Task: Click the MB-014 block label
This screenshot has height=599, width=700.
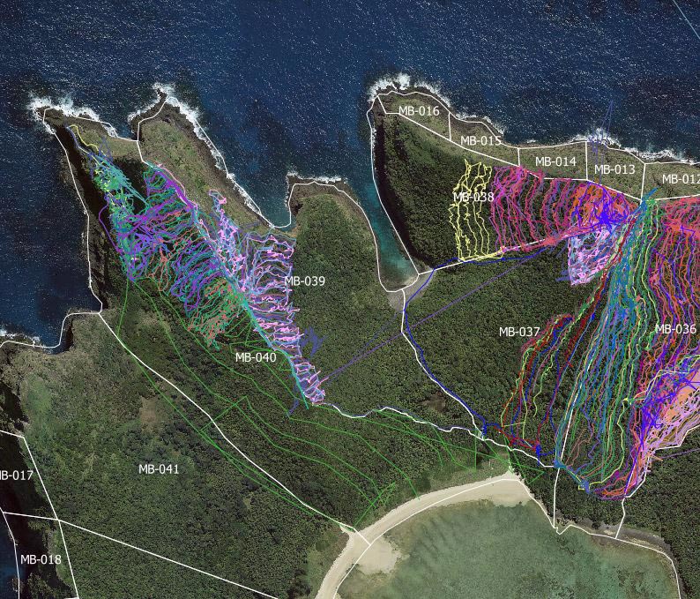Action: tap(555, 161)
